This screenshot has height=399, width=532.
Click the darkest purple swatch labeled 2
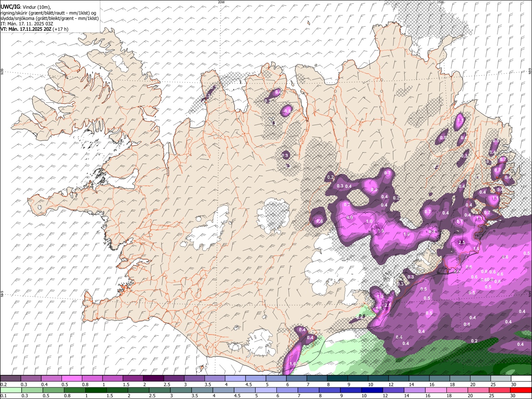pyautogui.click(x=153, y=379)
